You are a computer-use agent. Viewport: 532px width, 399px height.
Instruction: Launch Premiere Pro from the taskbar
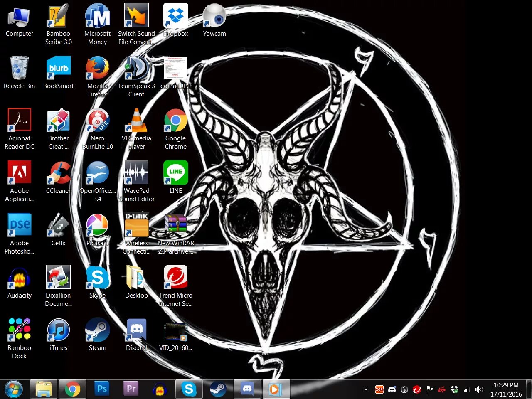(x=131, y=389)
